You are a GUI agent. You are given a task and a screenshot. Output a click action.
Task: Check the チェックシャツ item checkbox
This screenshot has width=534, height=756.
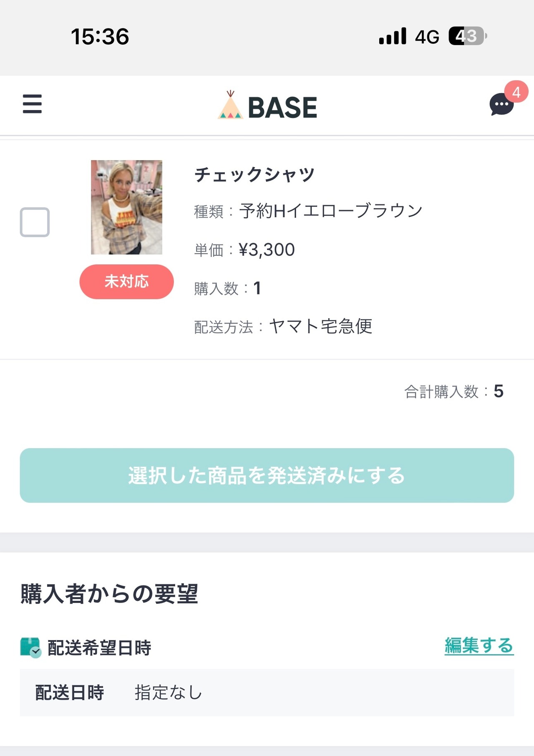pyautogui.click(x=35, y=222)
